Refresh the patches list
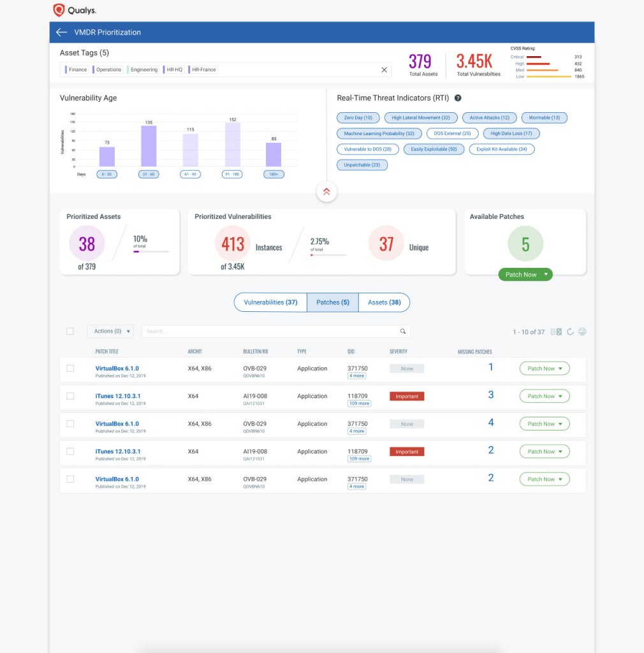 (x=570, y=332)
